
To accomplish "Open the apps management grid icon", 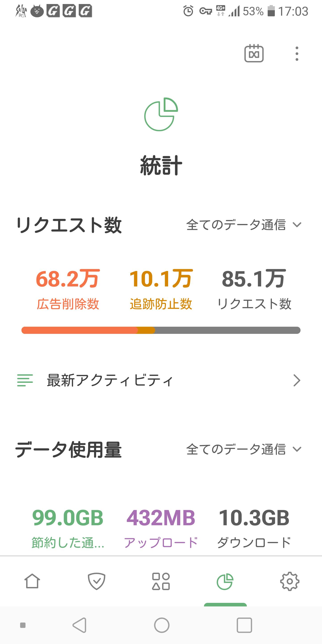I will [161, 581].
